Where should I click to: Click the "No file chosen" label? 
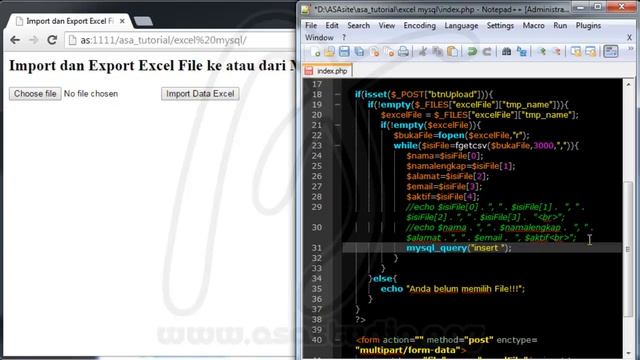pyautogui.click(x=91, y=93)
